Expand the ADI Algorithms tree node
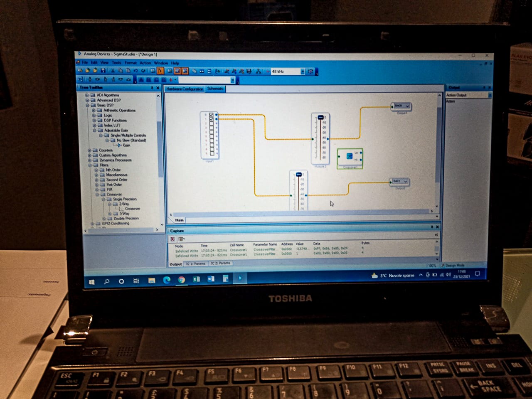 [87, 95]
